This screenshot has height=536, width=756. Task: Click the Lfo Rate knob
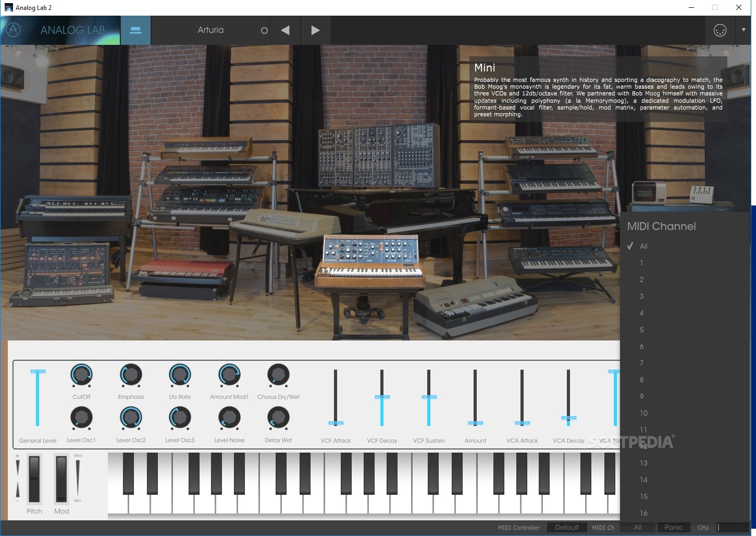[180, 375]
